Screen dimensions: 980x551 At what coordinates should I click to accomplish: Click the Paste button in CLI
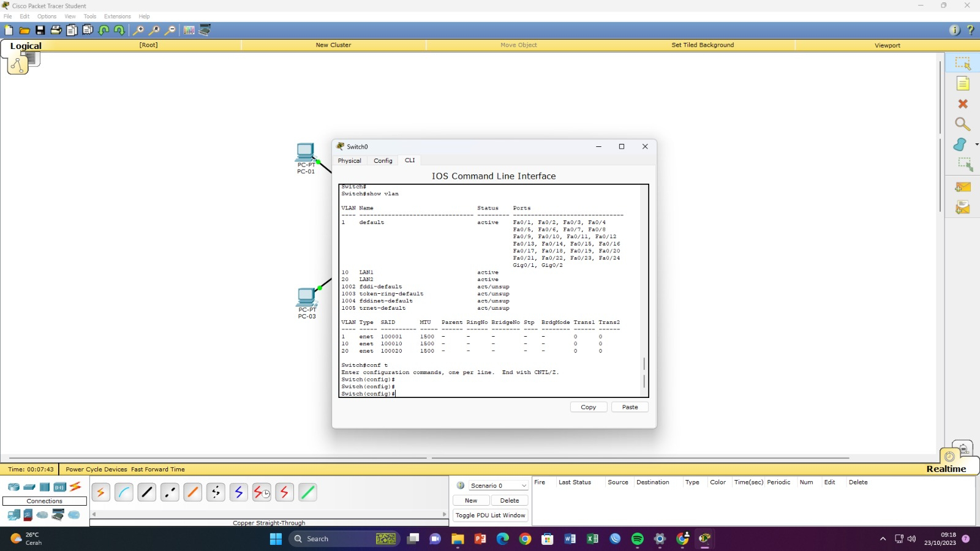tap(630, 407)
